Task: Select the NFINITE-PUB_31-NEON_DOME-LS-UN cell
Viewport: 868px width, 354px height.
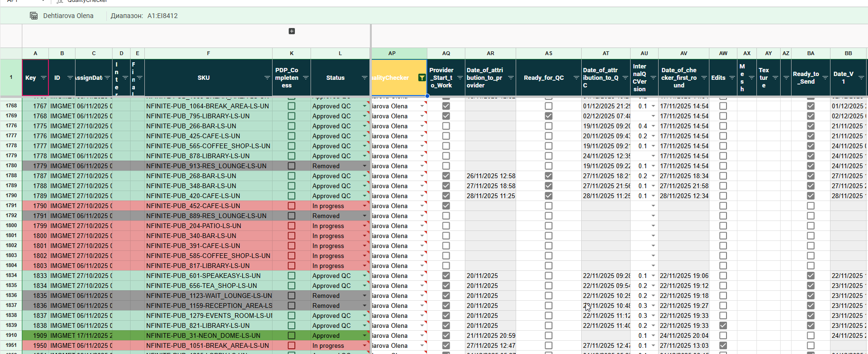Action: click(x=208, y=335)
